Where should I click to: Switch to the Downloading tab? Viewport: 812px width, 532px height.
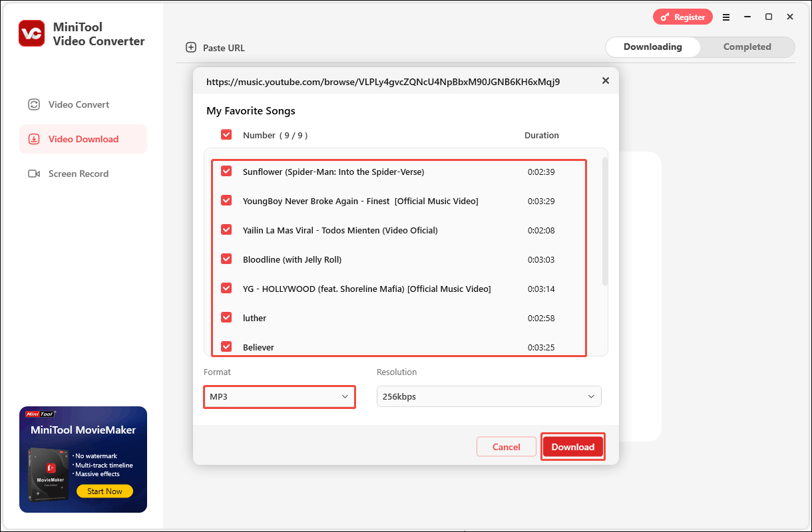(653, 47)
